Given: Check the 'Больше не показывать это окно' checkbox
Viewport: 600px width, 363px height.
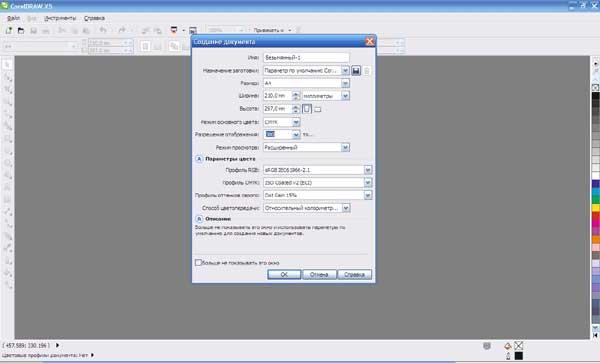Looking at the screenshot, I should pos(198,263).
